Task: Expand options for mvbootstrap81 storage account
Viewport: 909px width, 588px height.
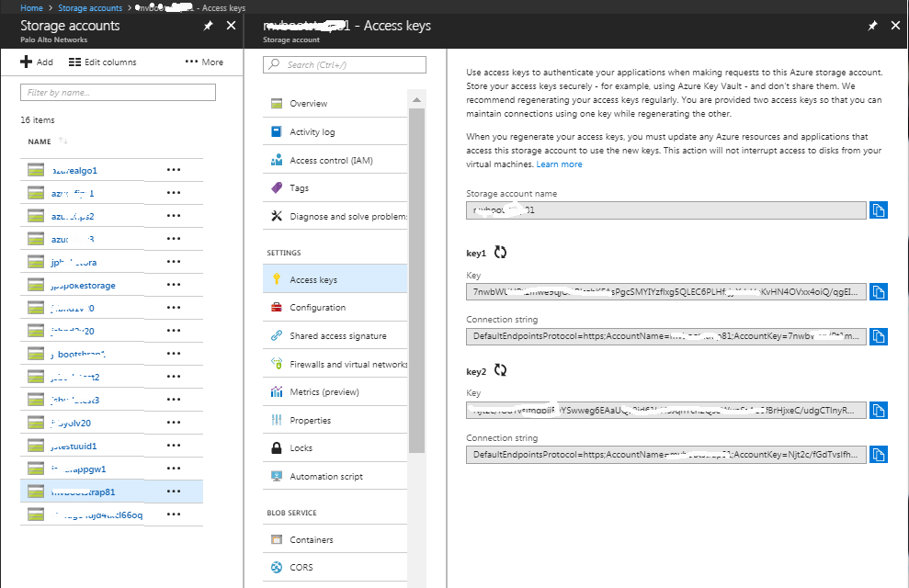Action: pos(173,492)
